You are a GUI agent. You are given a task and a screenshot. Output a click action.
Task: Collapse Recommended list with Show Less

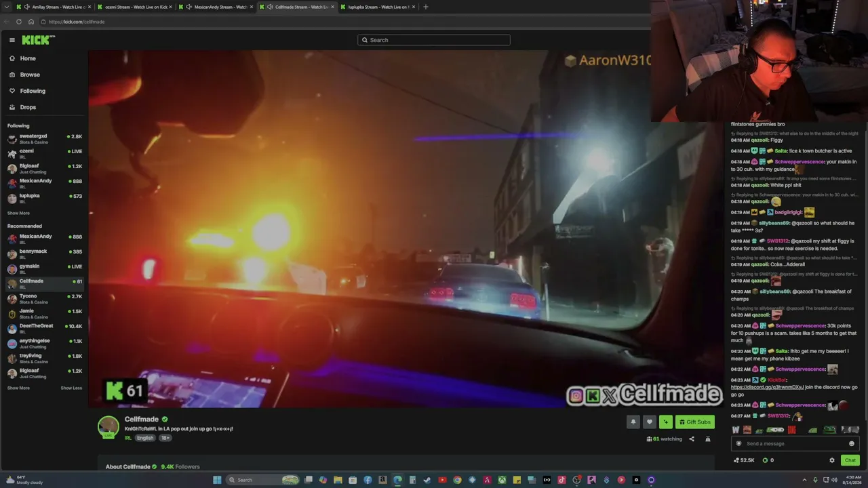(71, 388)
